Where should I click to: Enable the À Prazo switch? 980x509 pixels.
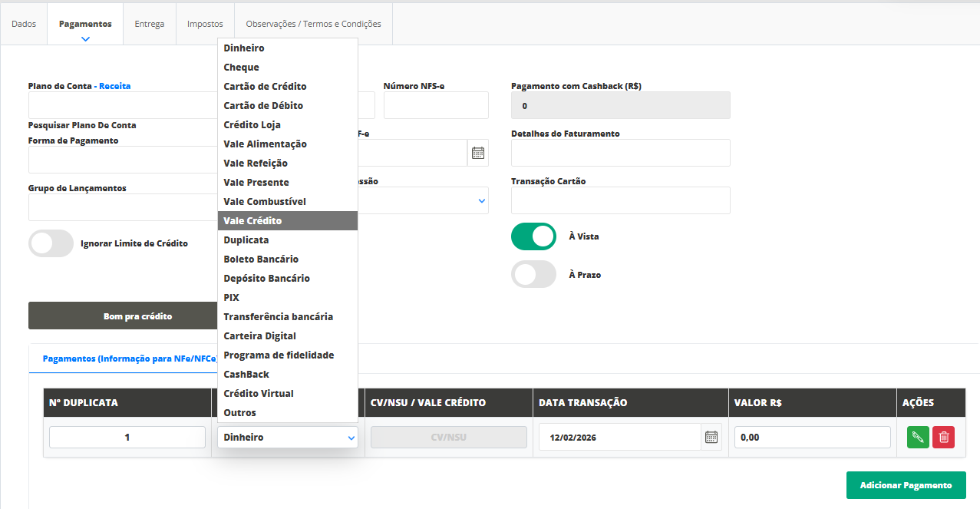[533, 274]
